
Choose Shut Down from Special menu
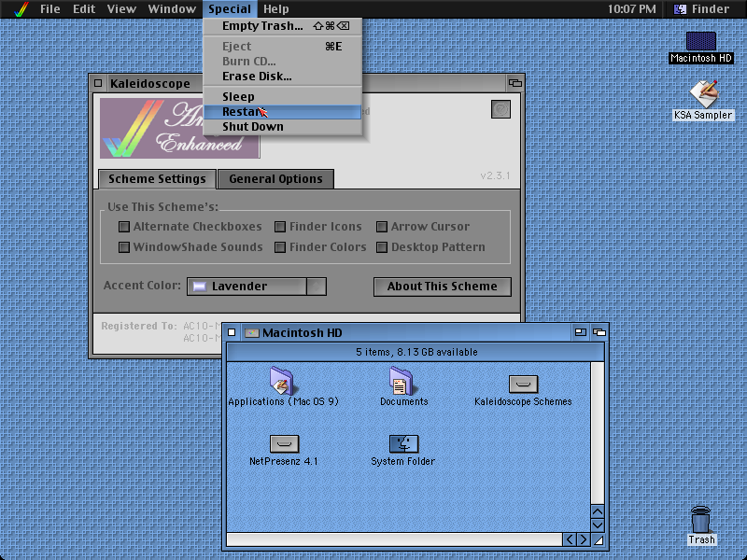coord(283,127)
